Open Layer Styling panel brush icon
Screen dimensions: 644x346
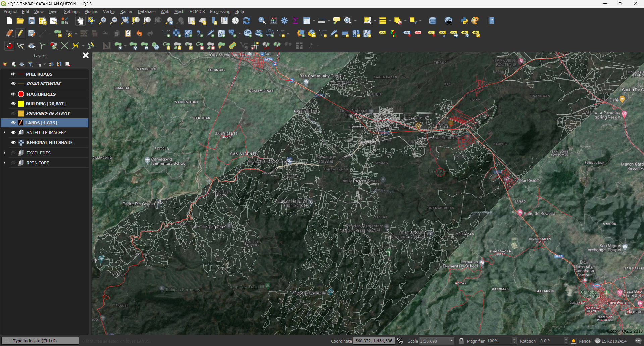click(5, 64)
